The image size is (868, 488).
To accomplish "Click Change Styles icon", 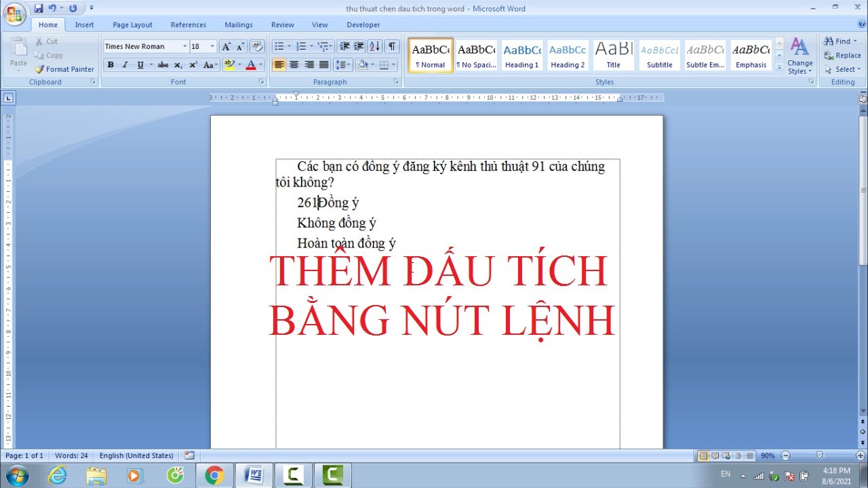I will (x=800, y=56).
